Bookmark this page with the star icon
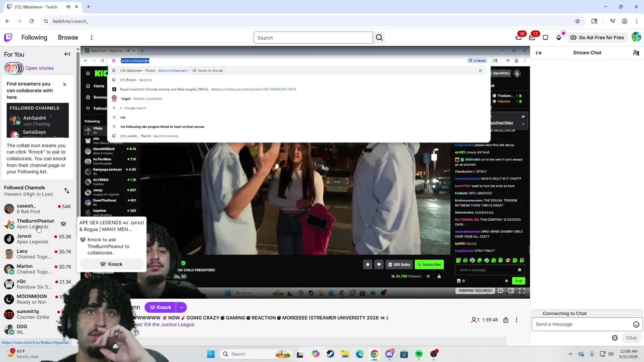The image size is (644, 362). [x=578, y=21]
